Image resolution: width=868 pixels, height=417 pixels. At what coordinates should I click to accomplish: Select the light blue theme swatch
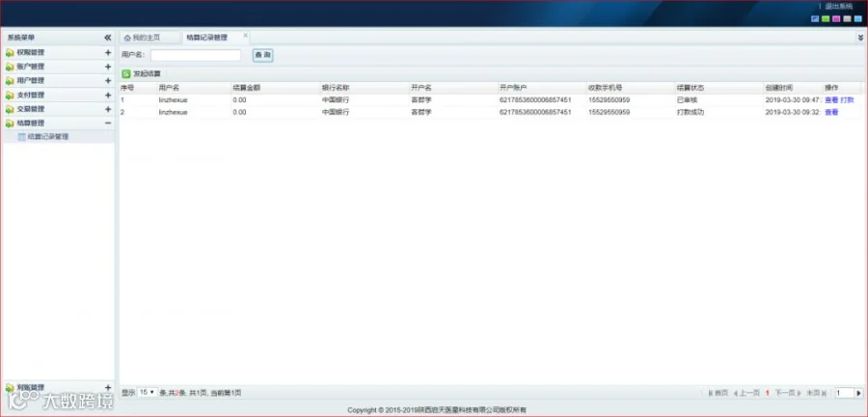coord(857,19)
